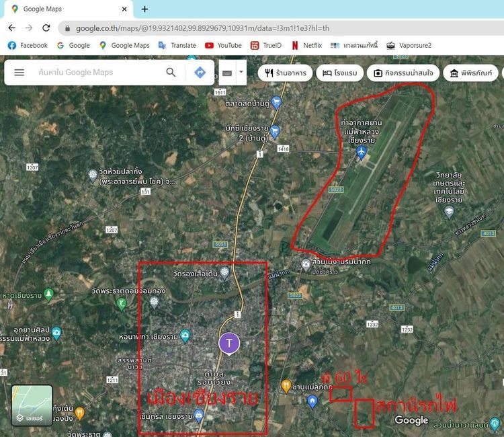Expand the input tools dropdown arrow
Image resolution: width=504 pixels, height=437 pixels.
coord(241,73)
